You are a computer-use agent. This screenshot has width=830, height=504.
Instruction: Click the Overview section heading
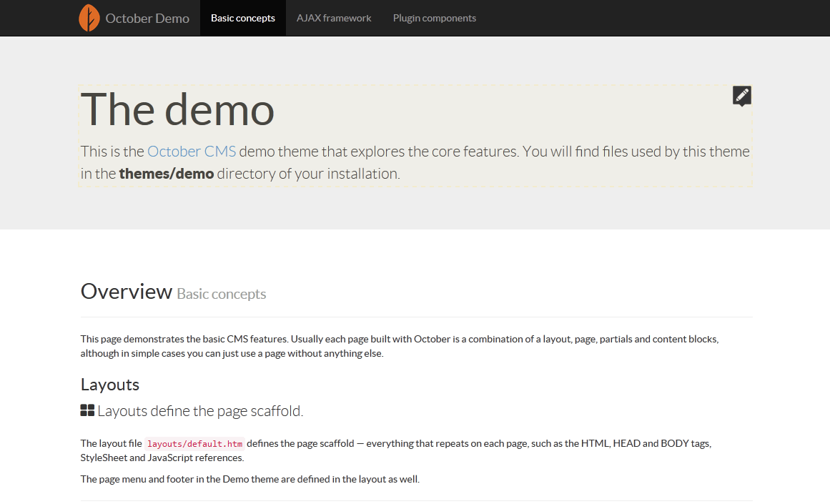point(127,291)
